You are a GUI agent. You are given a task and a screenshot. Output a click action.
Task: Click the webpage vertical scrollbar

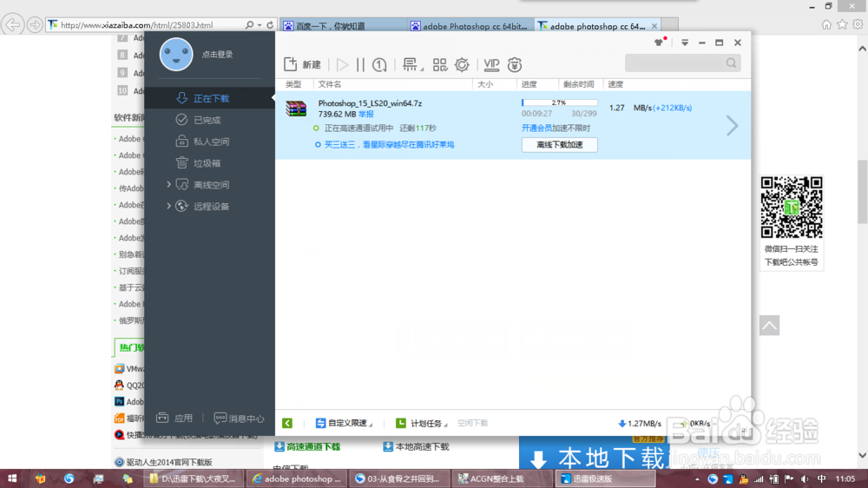[x=863, y=192]
